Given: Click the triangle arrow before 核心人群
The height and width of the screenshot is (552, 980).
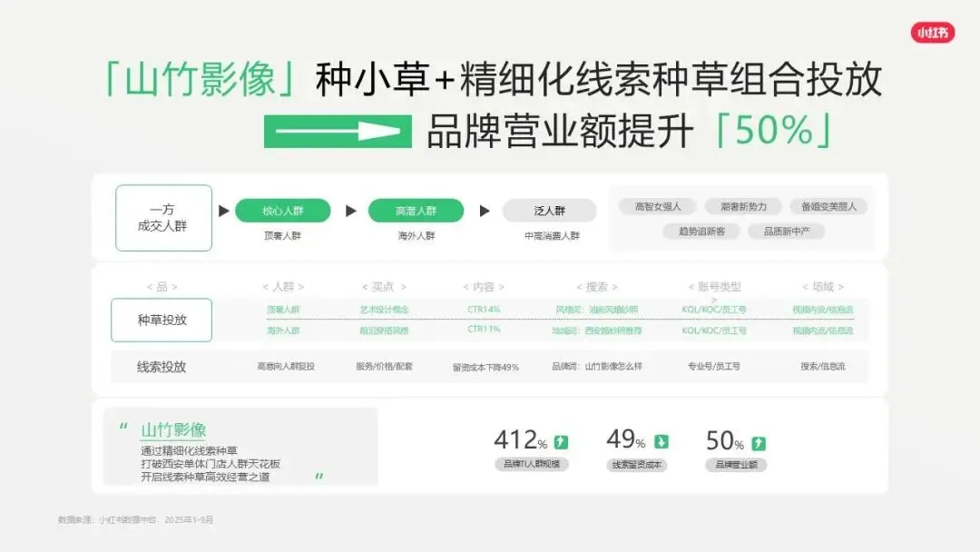Looking at the screenshot, I should click(224, 211).
